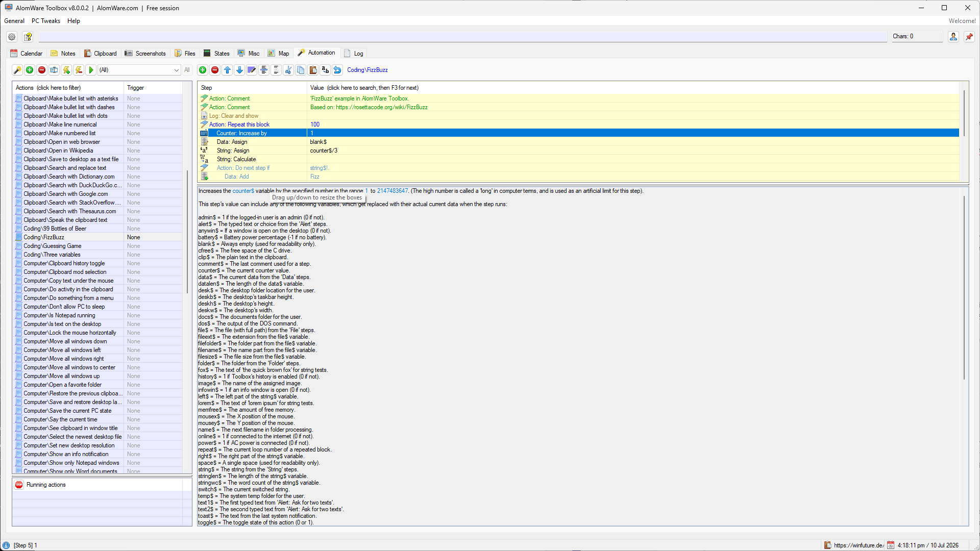Edit the selected step value icon
This screenshot has width=980, height=551.
coord(252,70)
